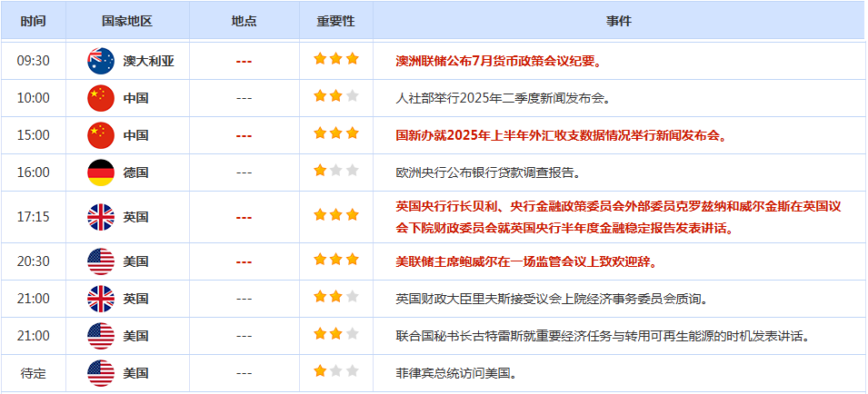Select the 英国财政大臣里夫斯 event text
The height and width of the screenshot is (394, 868).
[x=553, y=299]
